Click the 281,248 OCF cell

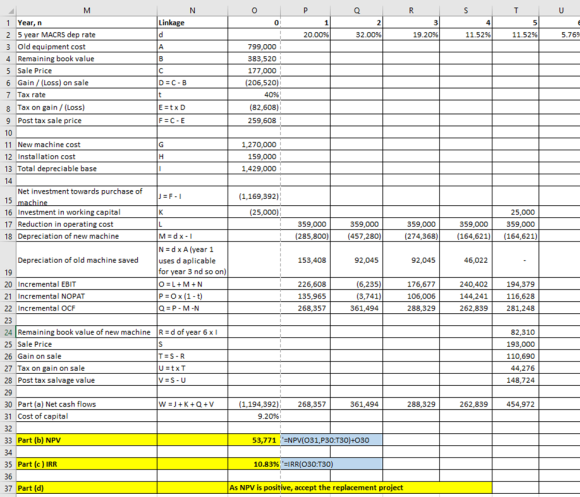pyautogui.click(x=516, y=308)
